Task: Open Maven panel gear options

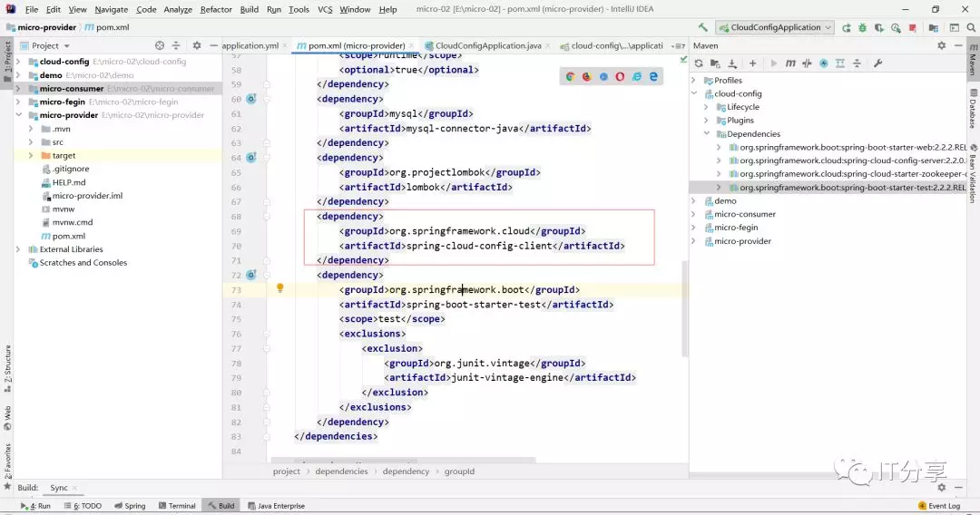Action: coord(942,45)
